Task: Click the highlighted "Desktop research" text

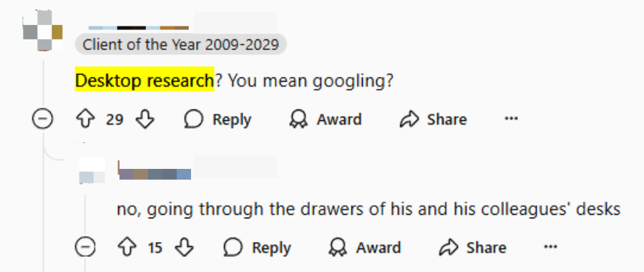Action: (145, 81)
